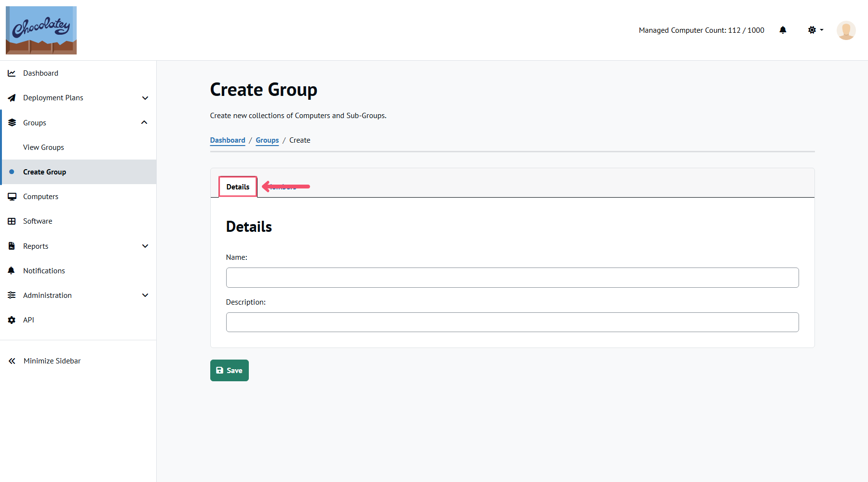Click the Reports file icon
The width and height of the screenshot is (868, 482).
[12, 246]
